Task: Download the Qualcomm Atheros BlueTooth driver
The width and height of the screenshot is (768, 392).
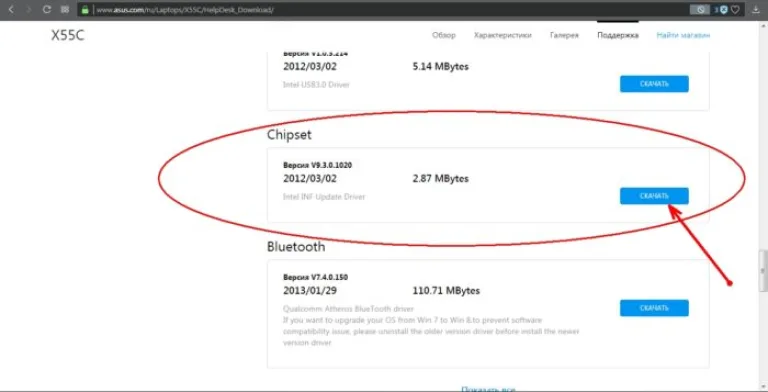Action: pyautogui.click(x=654, y=308)
